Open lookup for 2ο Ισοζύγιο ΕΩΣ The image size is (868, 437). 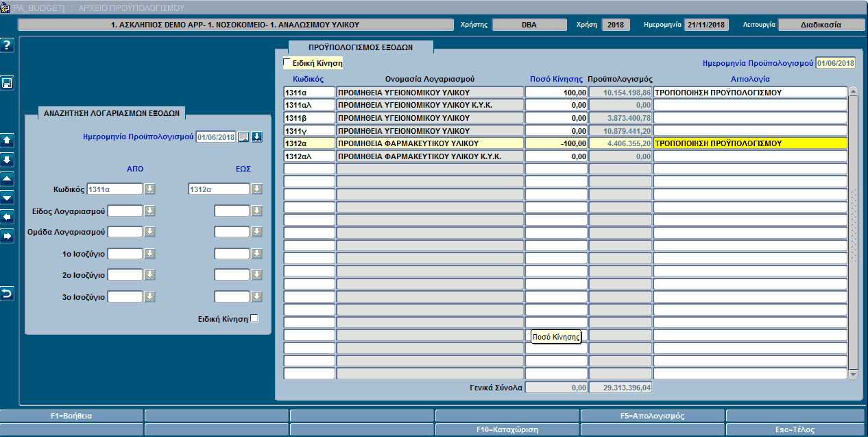[256, 275]
